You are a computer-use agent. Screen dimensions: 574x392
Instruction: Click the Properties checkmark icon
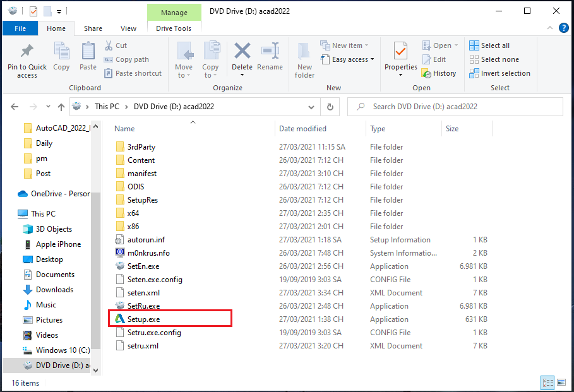point(400,50)
